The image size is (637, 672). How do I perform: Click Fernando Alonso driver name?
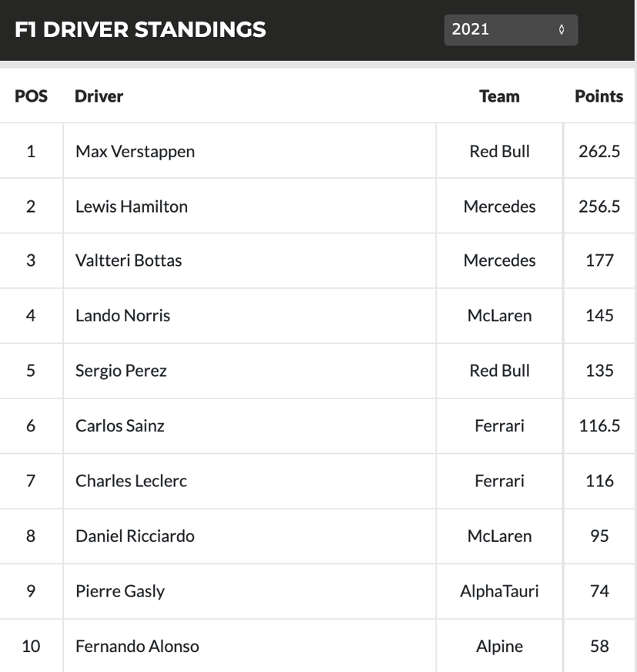(x=137, y=646)
